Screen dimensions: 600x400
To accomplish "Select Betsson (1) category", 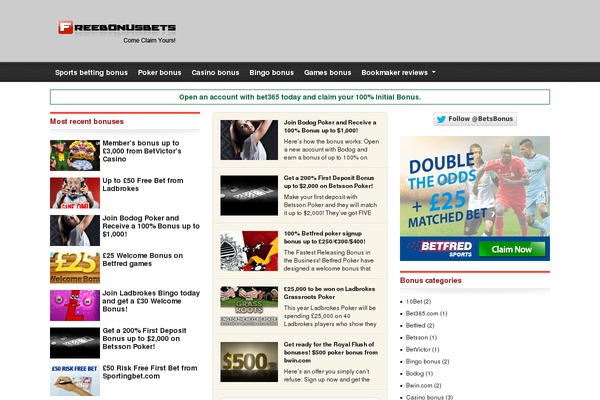I will 421,338.
